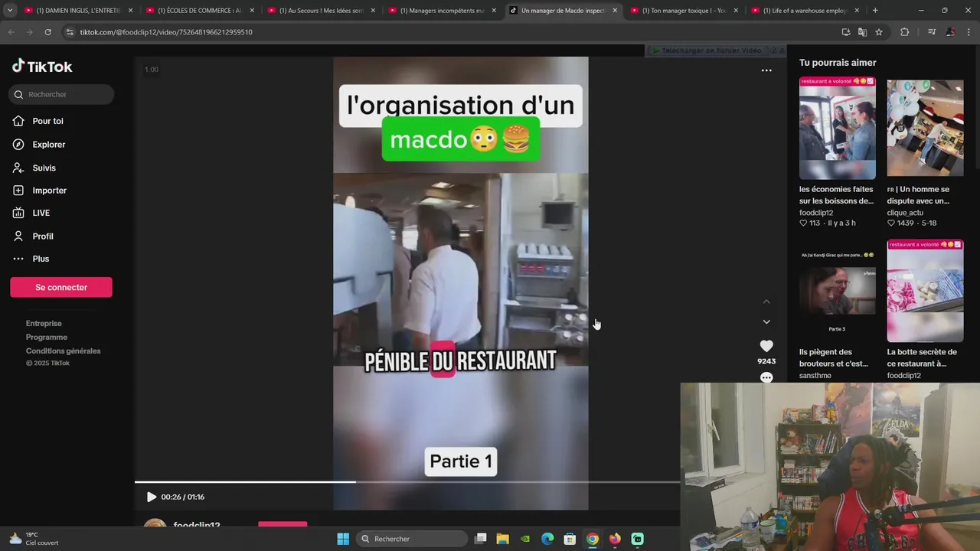The width and height of the screenshot is (980, 551).
Task: Open thumbnail les économies faites sur les boissons
Action: coord(838,128)
